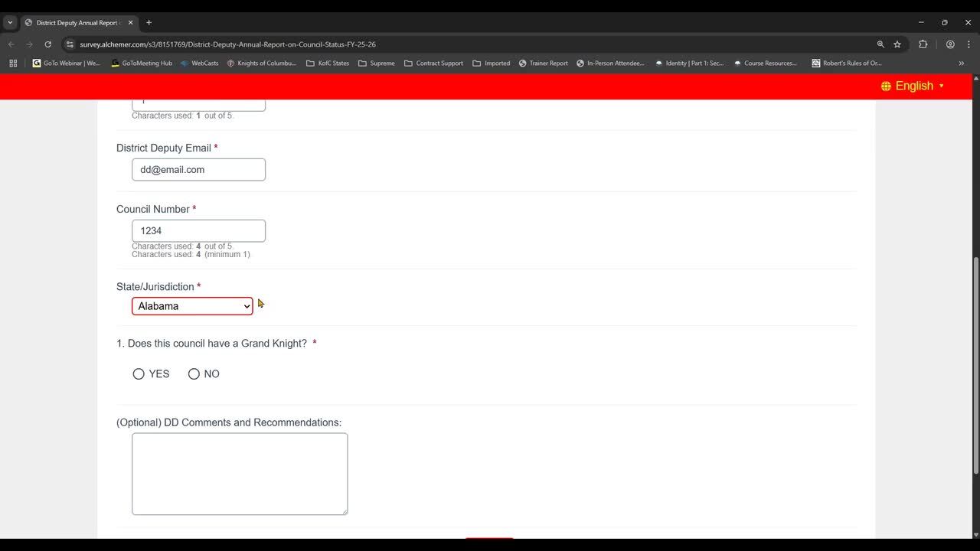This screenshot has width=980, height=551.
Task: Open Robert's Rules of Order bookmark
Action: click(x=848, y=64)
